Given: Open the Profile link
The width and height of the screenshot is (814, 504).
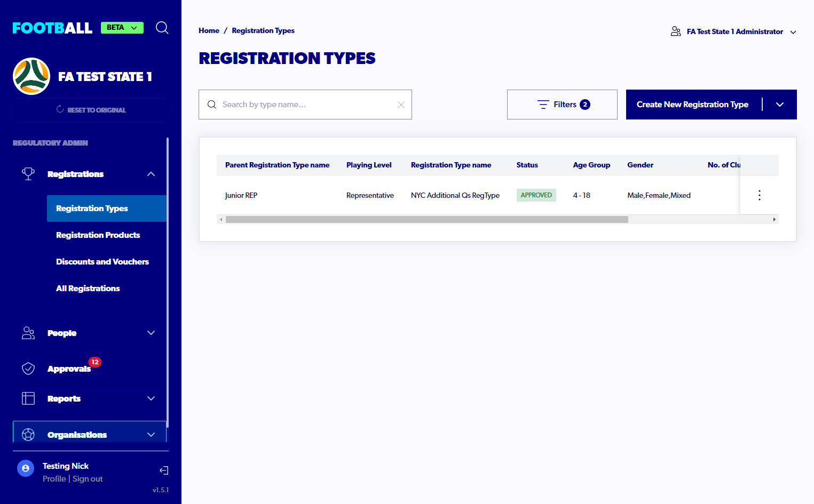Looking at the screenshot, I should (x=54, y=479).
